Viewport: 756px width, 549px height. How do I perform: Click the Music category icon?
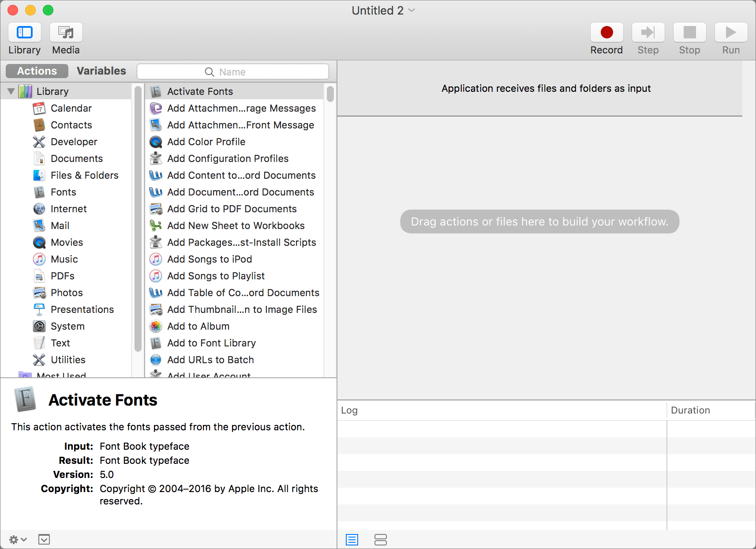(x=39, y=259)
